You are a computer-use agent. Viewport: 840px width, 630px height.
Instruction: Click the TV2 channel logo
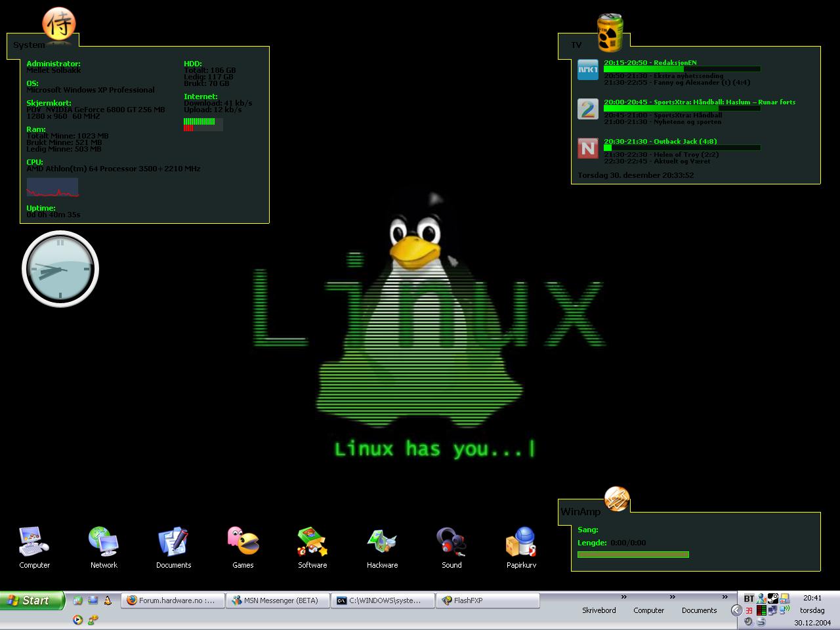click(588, 109)
